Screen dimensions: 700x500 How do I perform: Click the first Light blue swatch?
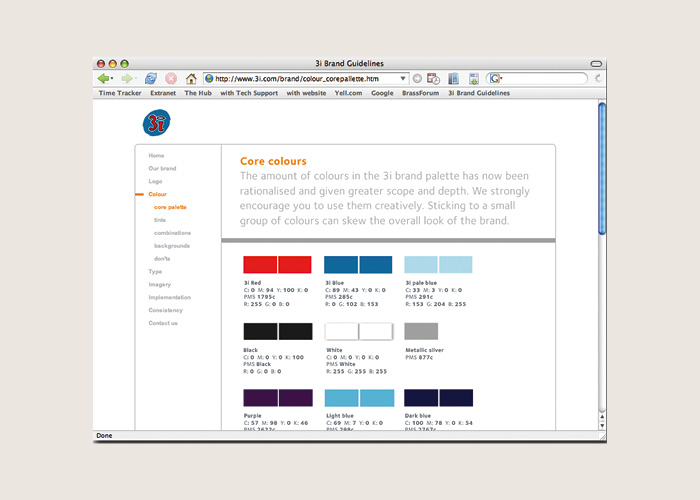[342, 398]
